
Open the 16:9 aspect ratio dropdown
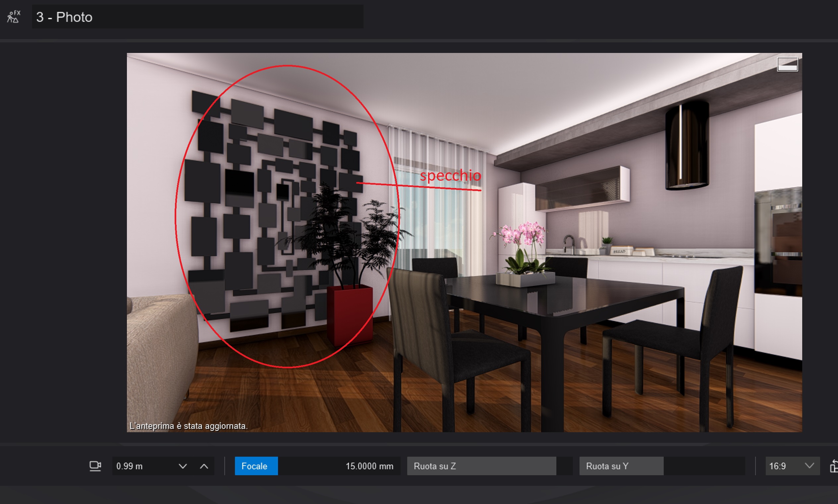click(x=793, y=466)
